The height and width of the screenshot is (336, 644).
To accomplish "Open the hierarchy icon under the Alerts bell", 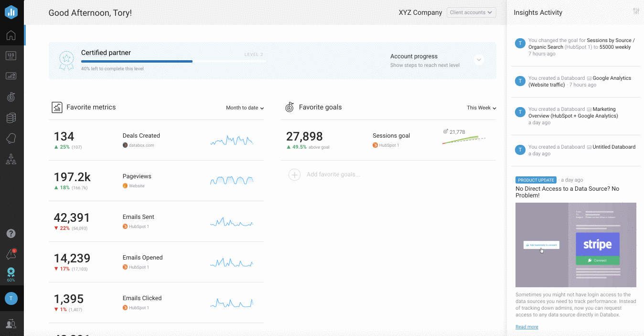I will pos(11,159).
